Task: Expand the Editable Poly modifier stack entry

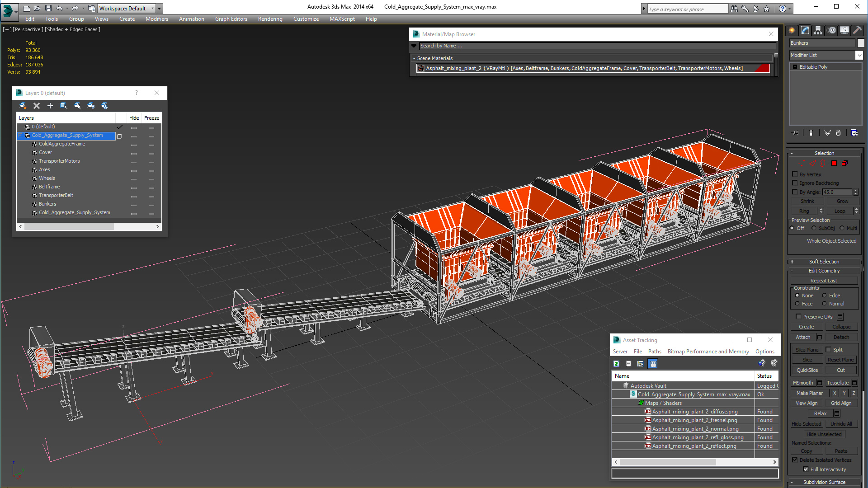Action: pos(795,67)
